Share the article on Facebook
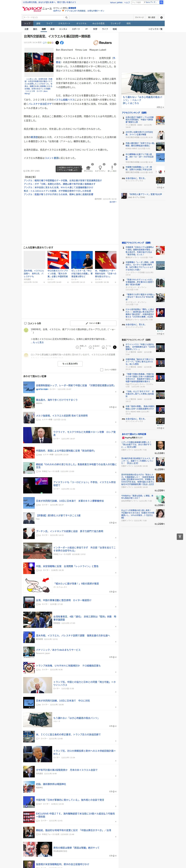The width and height of the screenshot is (186, 868). coord(62,43)
